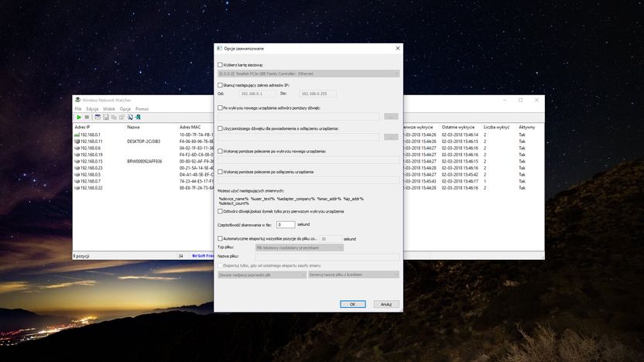
Task: Enable 'Skanuj następujący zakres adresów IP' checkbox
Action: [x=220, y=85]
